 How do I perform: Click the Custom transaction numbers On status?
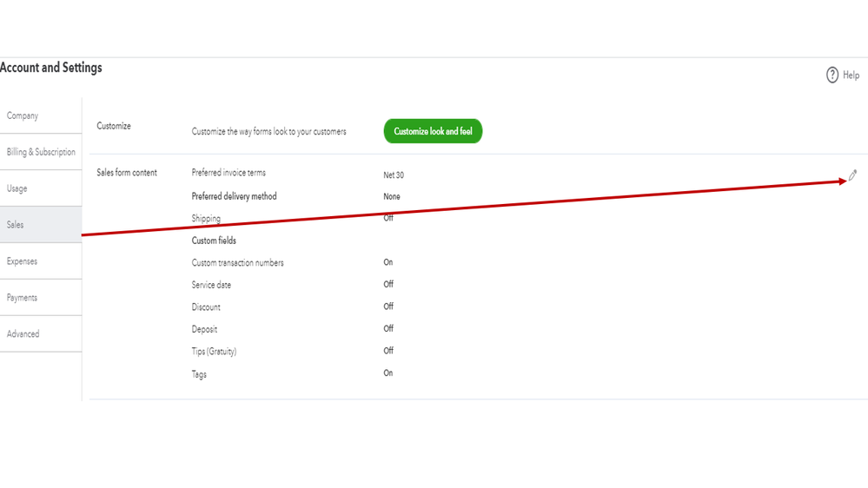pos(388,262)
